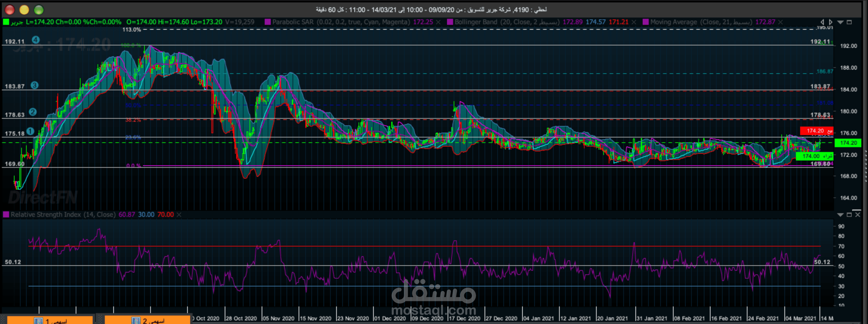Click the green symbol color swatch beside جرير
Screen dimensions: 868x324
6,22
